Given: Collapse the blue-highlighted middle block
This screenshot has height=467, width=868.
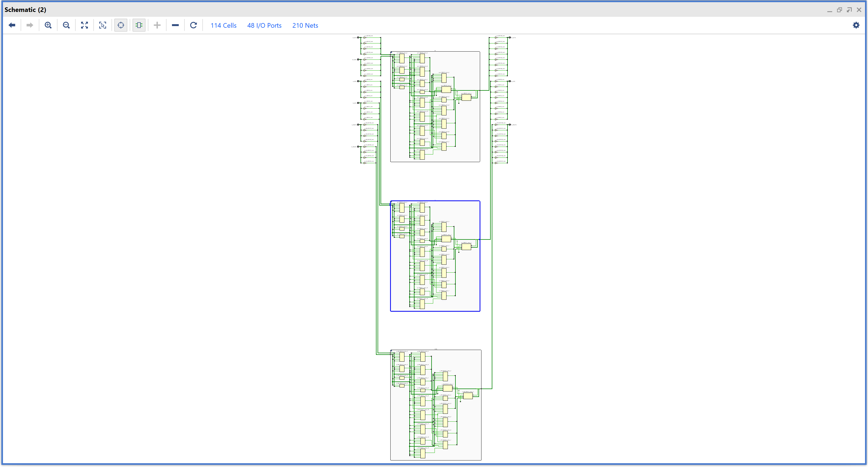Looking at the screenshot, I should [x=391, y=202].
